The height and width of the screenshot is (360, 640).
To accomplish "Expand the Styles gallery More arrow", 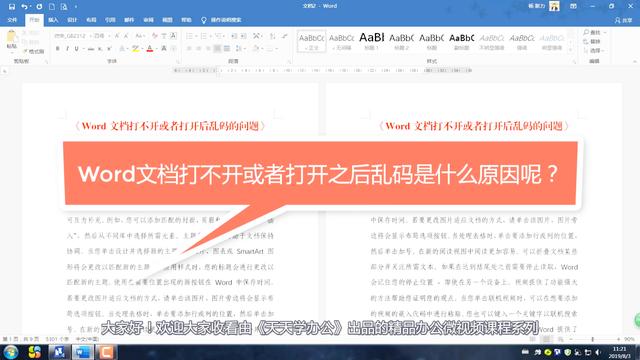I will coord(571,49).
